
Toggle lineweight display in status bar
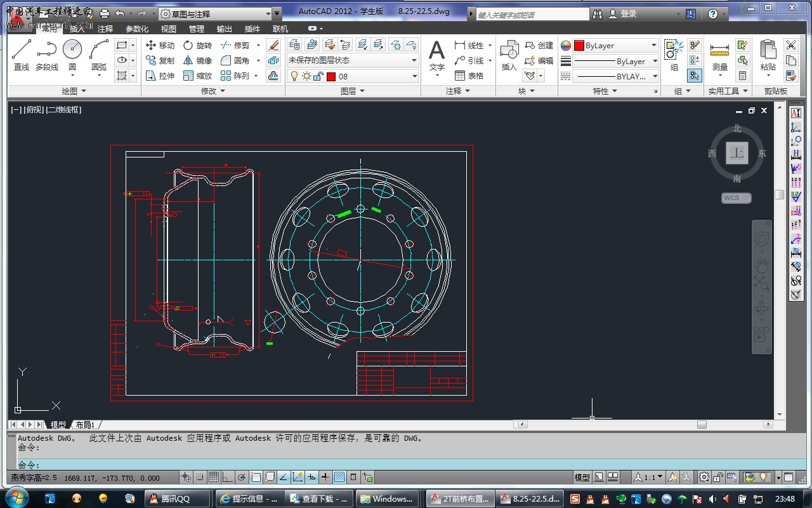coord(325,478)
